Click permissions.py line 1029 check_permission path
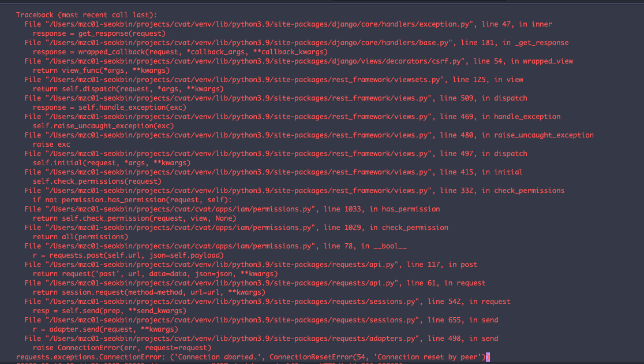Viewport: 644px width, 364px height. [x=236, y=228]
